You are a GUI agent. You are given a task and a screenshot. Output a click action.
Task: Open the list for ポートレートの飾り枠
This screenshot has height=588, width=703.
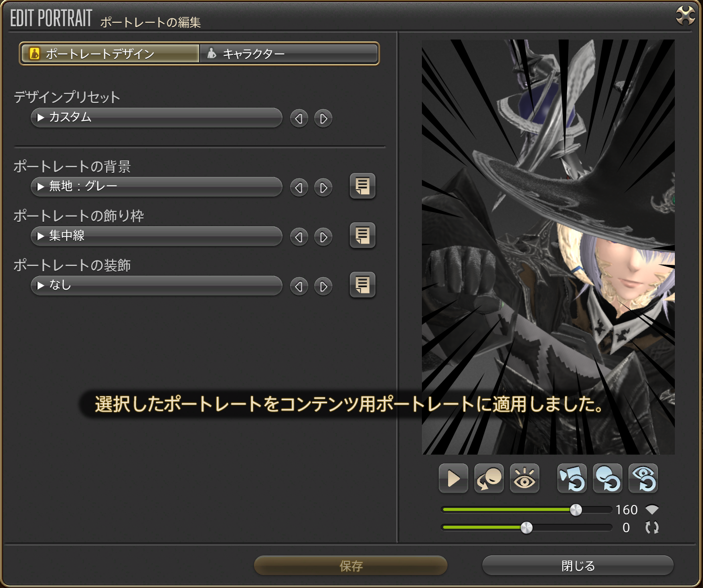coord(362,236)
